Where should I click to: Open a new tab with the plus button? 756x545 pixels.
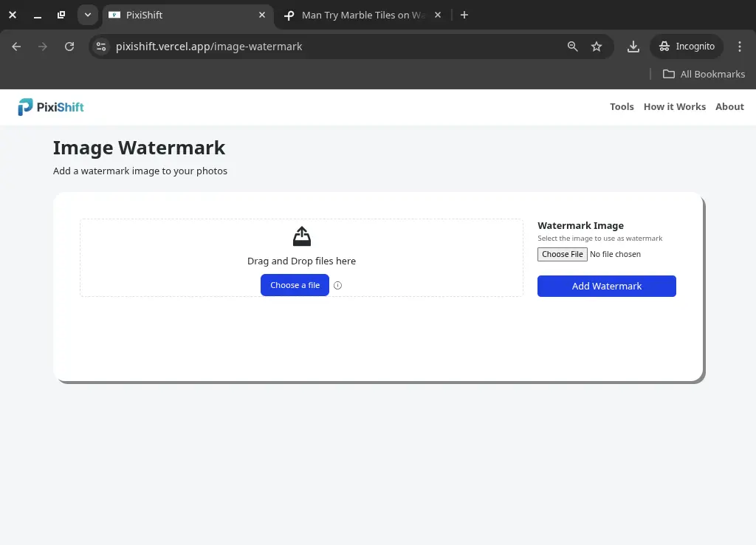coord(464,15)
